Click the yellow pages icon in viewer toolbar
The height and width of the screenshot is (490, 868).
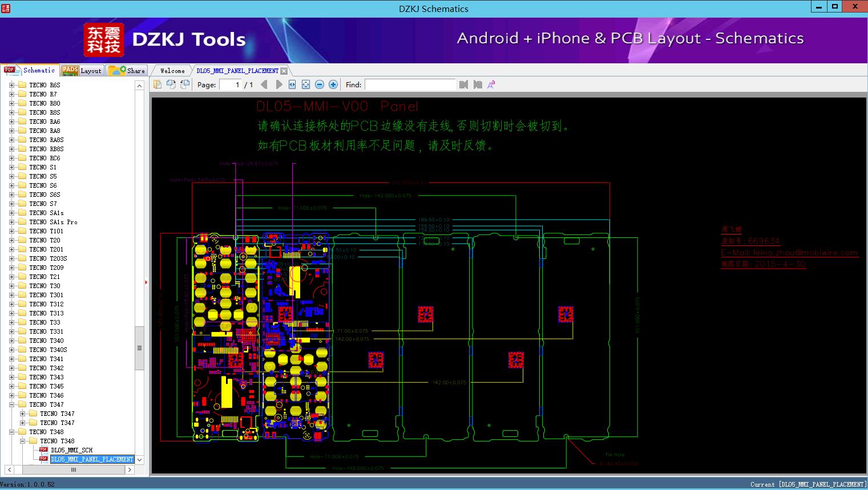[158, 84]
